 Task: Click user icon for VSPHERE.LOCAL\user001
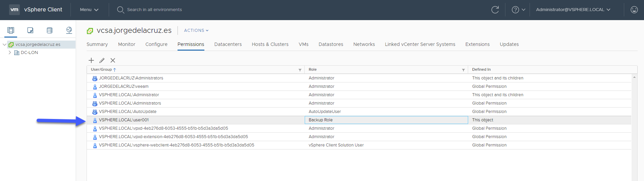point(95,120)
